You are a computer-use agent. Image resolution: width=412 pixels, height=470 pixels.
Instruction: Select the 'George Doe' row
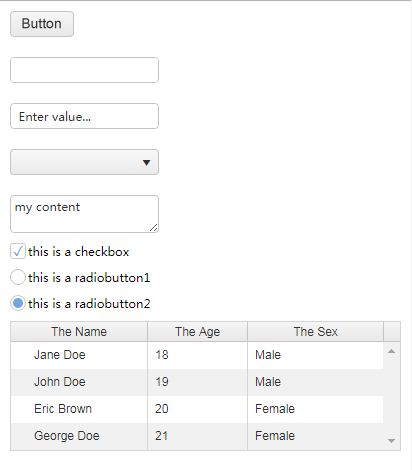click(197, 436)
